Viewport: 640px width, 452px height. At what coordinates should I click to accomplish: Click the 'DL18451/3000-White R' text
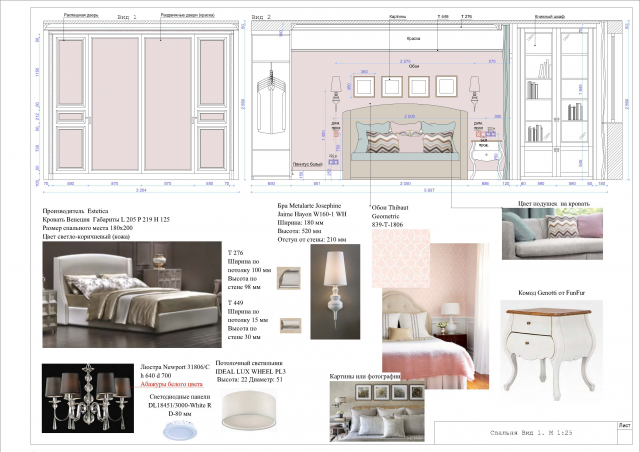[x=180, y=405]
